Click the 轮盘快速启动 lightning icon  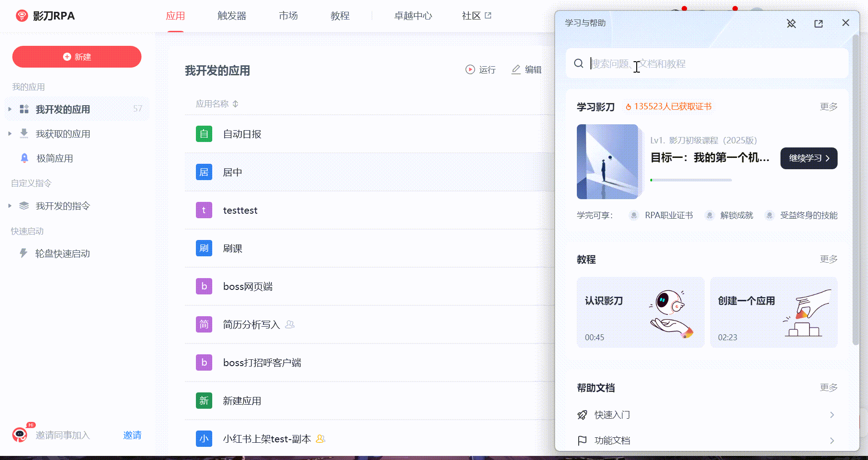pos(24,253)
